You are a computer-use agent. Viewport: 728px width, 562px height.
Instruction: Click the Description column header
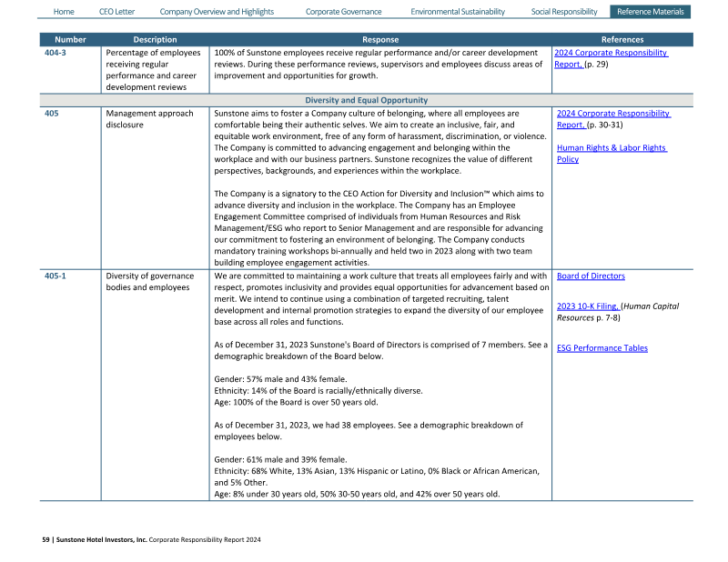click(x=155, y=40)
